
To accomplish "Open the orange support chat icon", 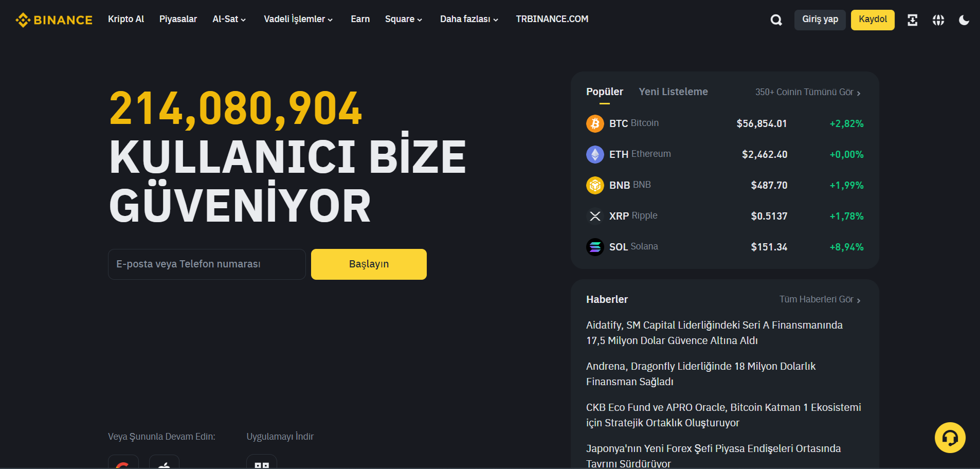I will coord(950,437).
